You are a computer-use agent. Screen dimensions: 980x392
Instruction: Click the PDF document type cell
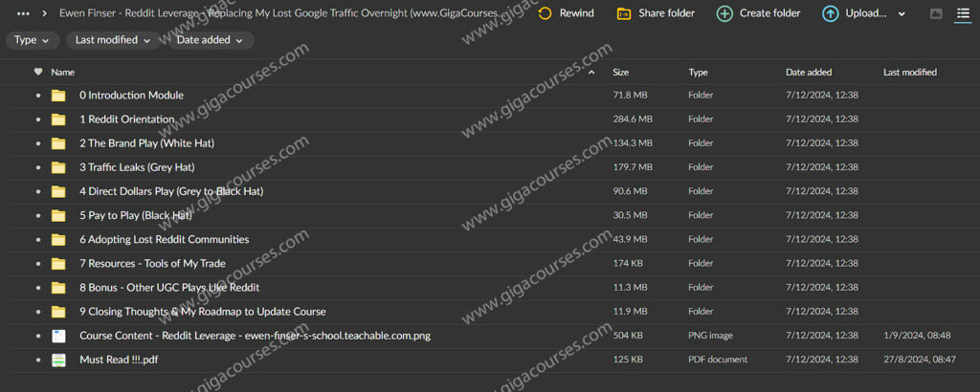pos(718,360)
